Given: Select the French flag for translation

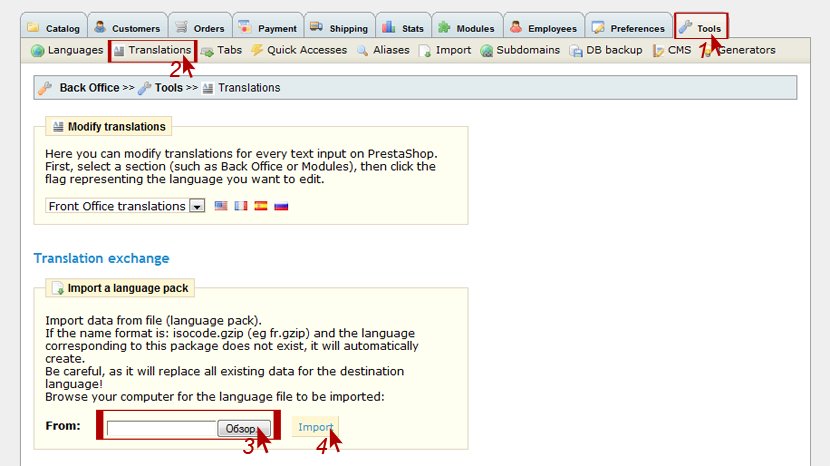Looking at the screenshot, I should coord(240,206).
